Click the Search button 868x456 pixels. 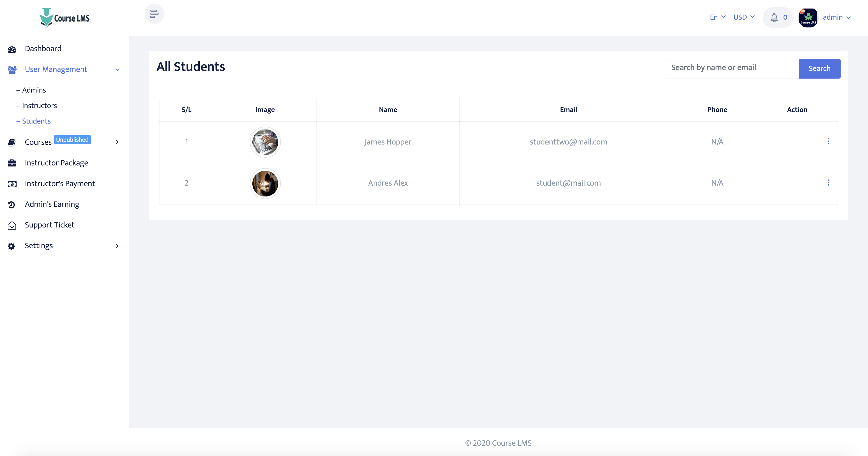point(819,69)
